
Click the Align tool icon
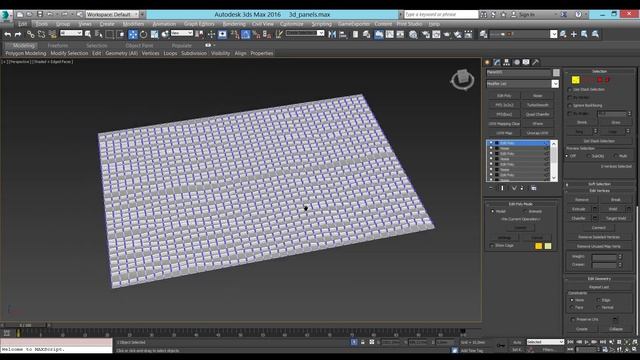coord(343,35)
